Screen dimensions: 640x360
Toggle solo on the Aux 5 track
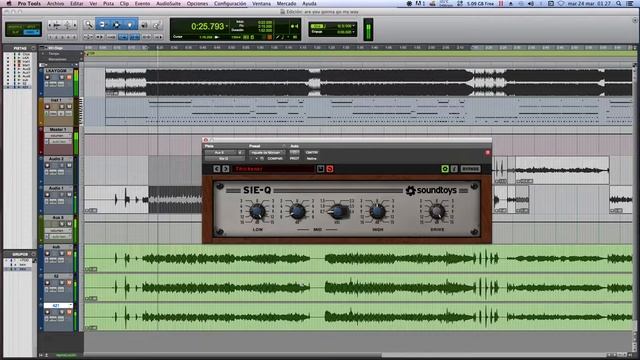click(62, 224)
